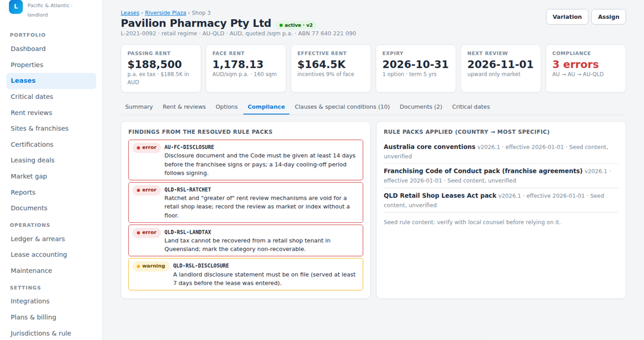
Task: Select the AU-FC-DISCLOSURE finding code
Action: click(189, 147)
